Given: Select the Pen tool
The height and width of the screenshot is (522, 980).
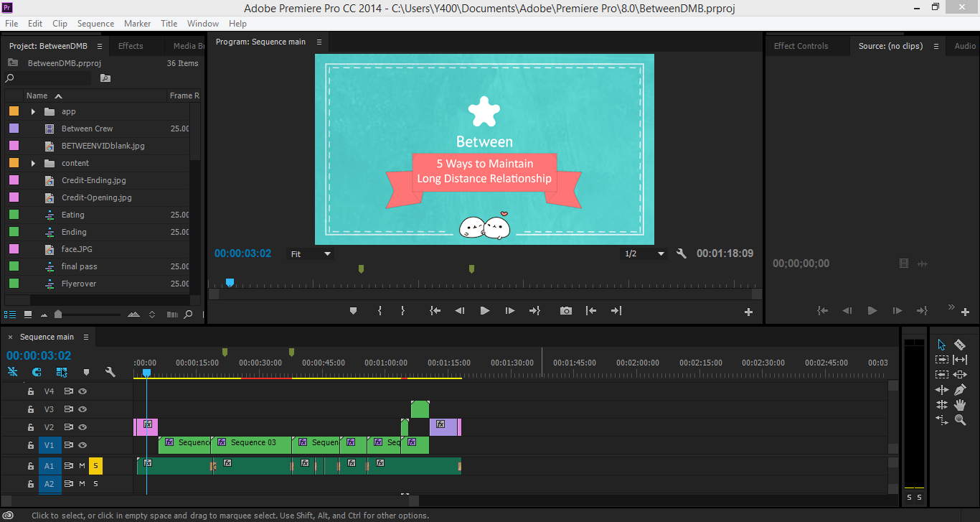Looking at the screenshot, I should [x=960, y=390].
